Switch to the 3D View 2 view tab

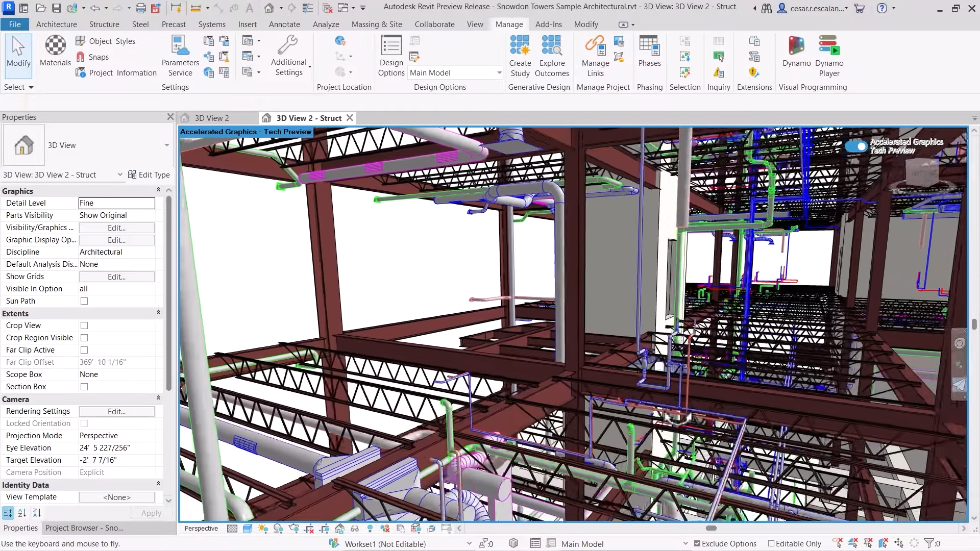click(211, 118)
